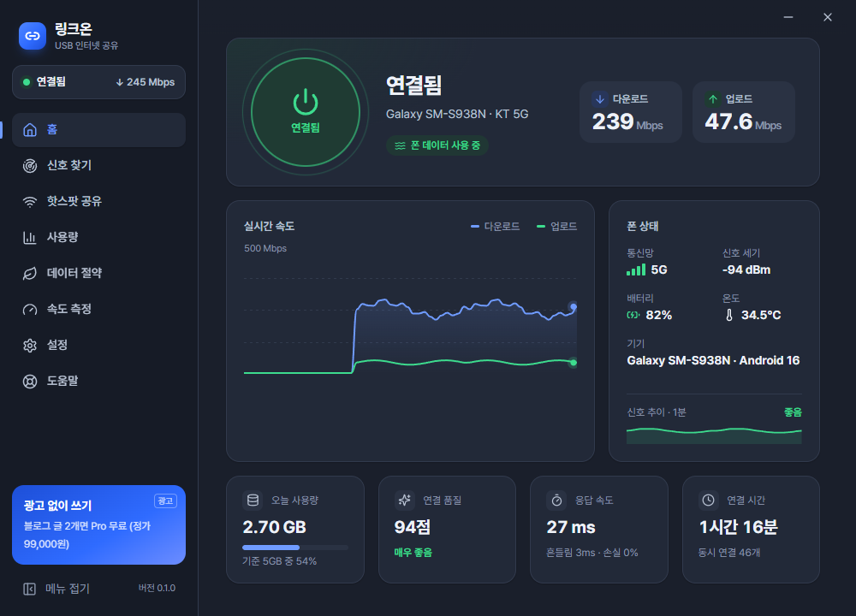Viewport: 856px width, 616px height.
Task: Click the lifebuoy icon for 도움말
Action: pyautogui.click(x=30, y=382)
